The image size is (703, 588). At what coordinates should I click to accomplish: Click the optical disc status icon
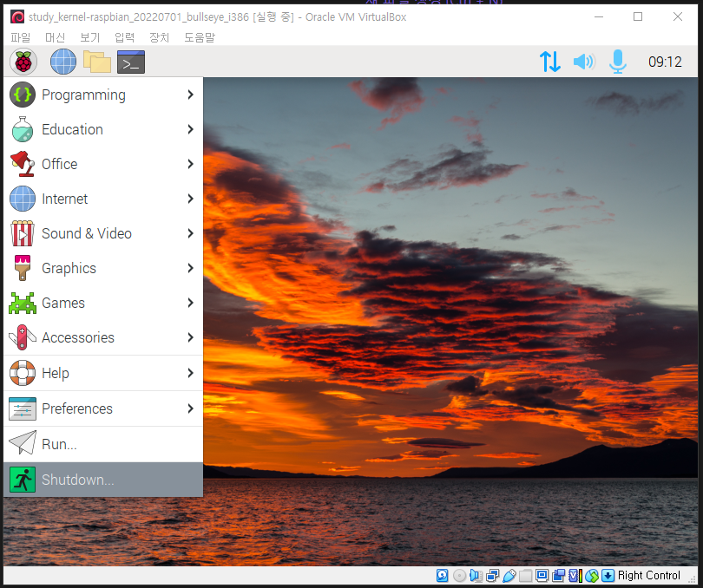(459, 575)
